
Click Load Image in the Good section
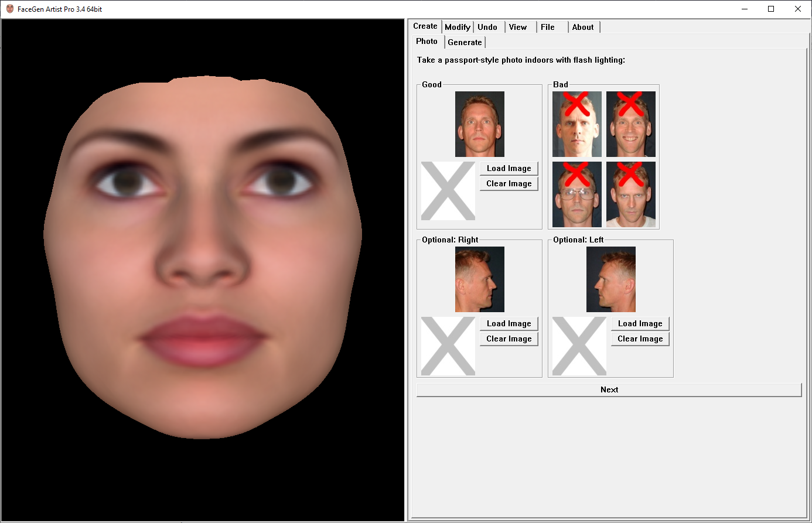pyautogui.click(x=509, y=168)
